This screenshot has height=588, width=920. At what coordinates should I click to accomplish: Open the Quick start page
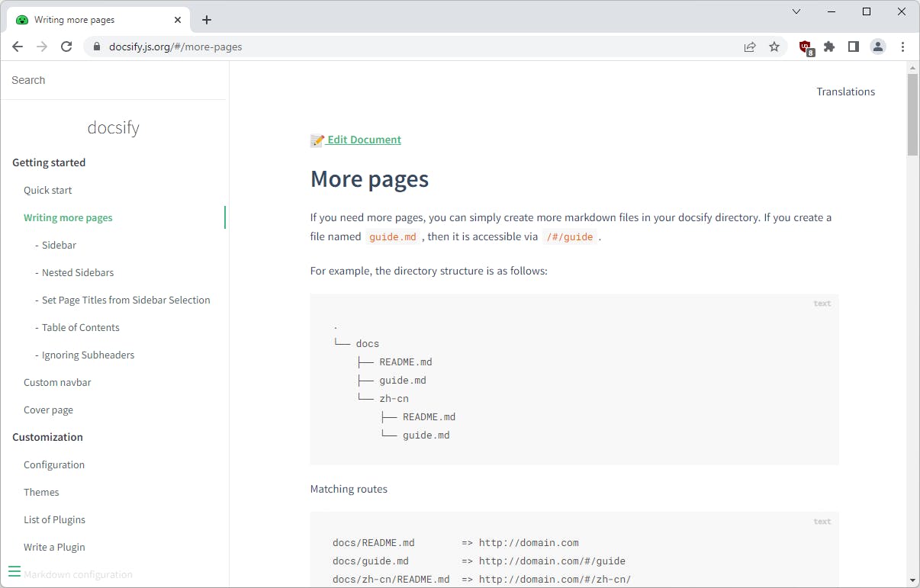pyautogui.click(x=47, y=190)
